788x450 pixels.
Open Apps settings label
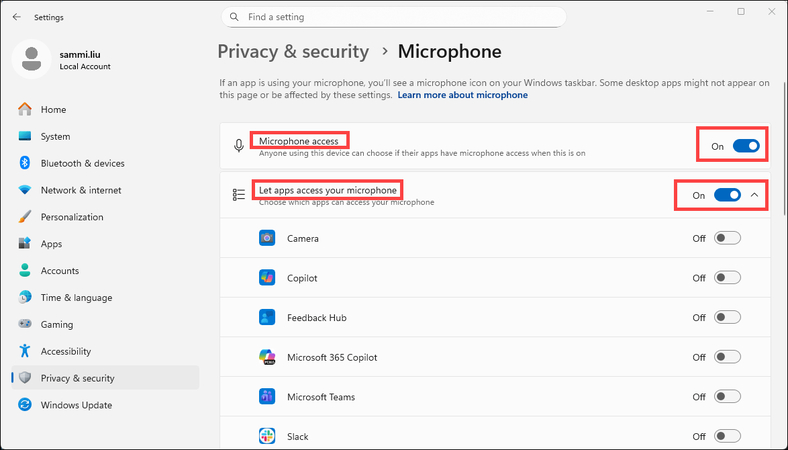[x=51, y=244]
